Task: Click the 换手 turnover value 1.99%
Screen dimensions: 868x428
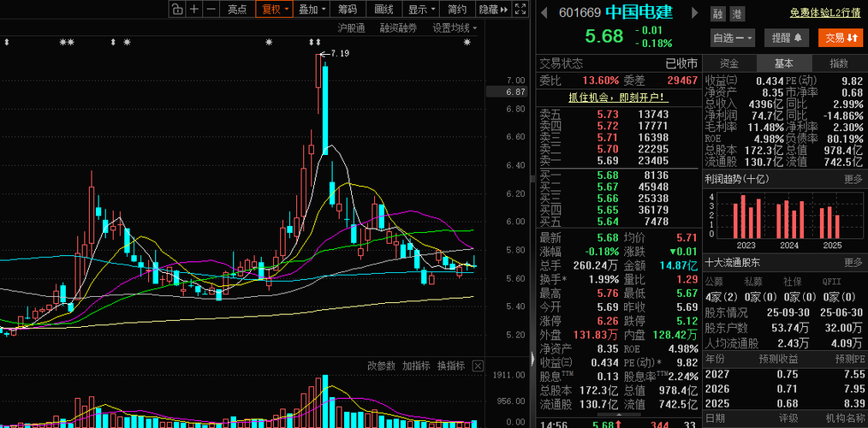Action: tap(603, 279)
